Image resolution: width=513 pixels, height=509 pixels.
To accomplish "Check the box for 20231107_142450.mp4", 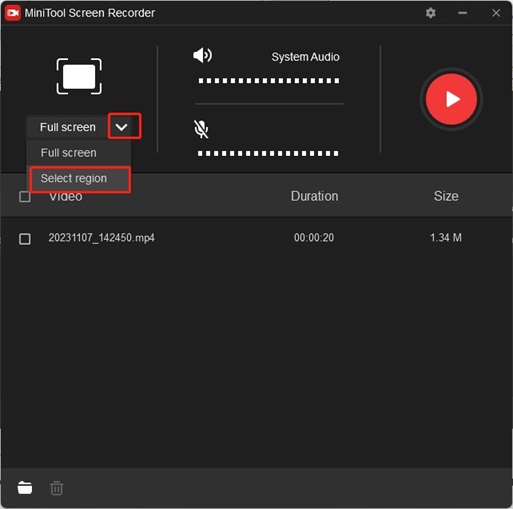I will click(25, 239).
